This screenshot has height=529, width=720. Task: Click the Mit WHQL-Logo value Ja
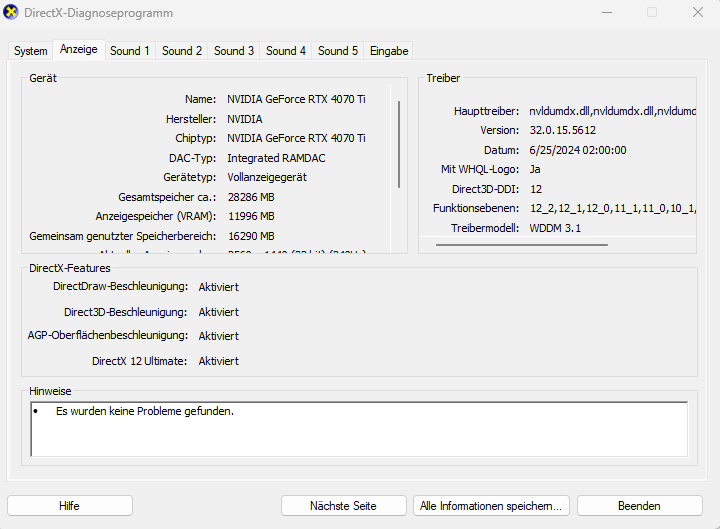534,169
